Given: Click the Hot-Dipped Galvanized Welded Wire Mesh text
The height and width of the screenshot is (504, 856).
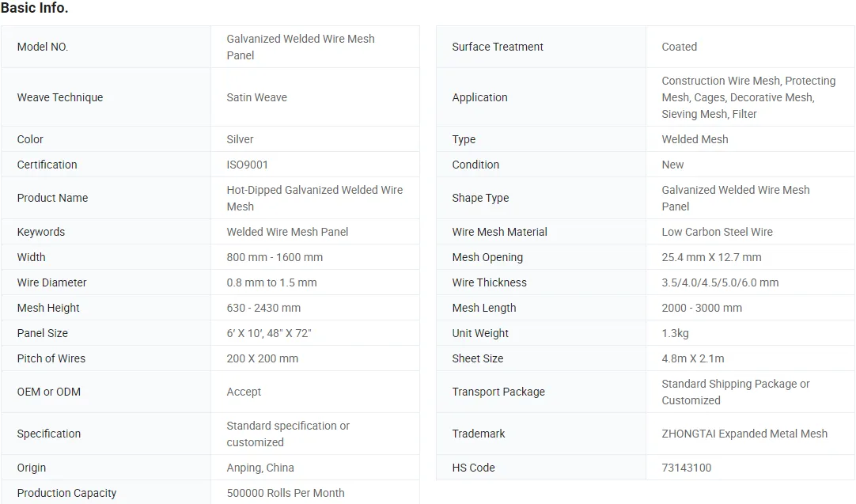Looking at the screenshot, I should pyautogui.click(x=314, y=198).
